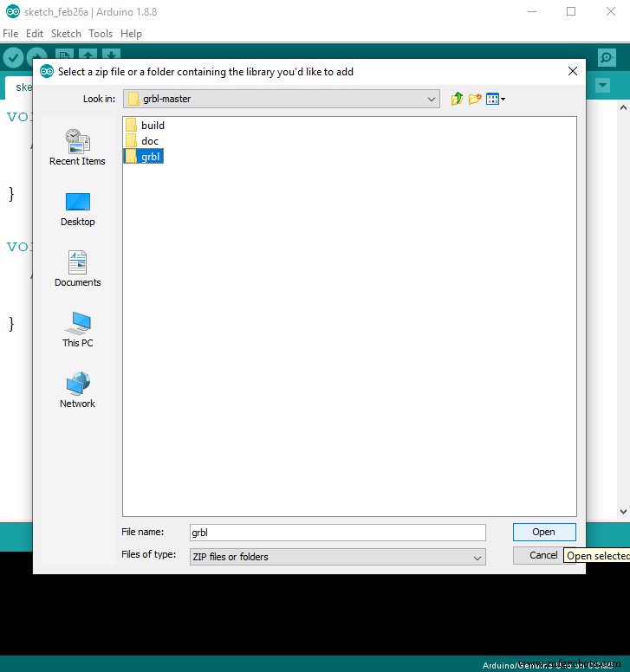The width and height of the screenshot is (630, 672).
Task: Open the Serial Monitor icon
Action: point(607,57)
